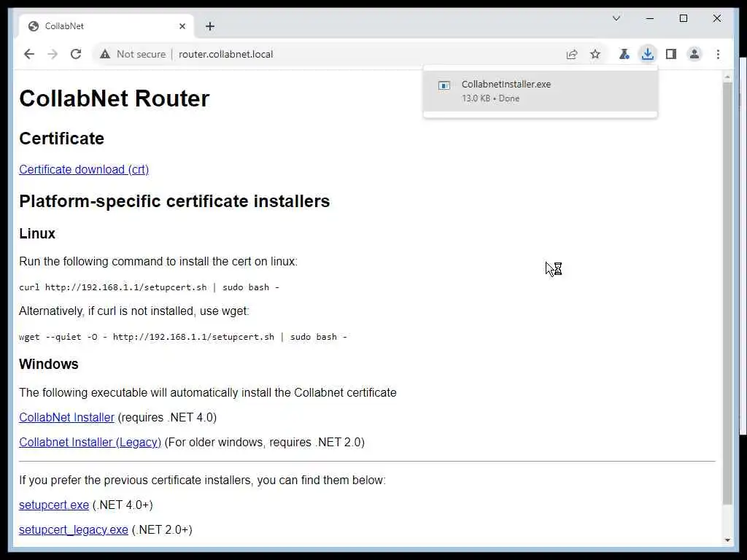
Task: Close the CollabNet tab
Action: [182, 26]
